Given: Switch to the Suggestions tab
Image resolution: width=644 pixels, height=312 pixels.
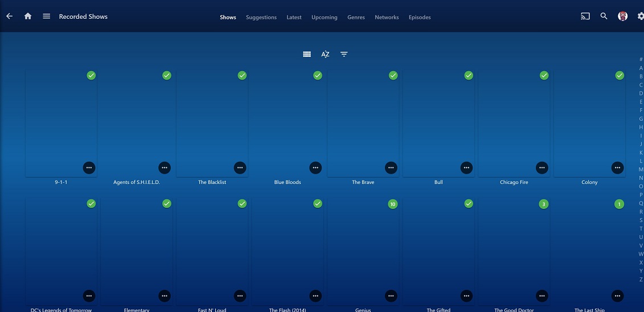Looking at the screenshot, I should 261,17.
